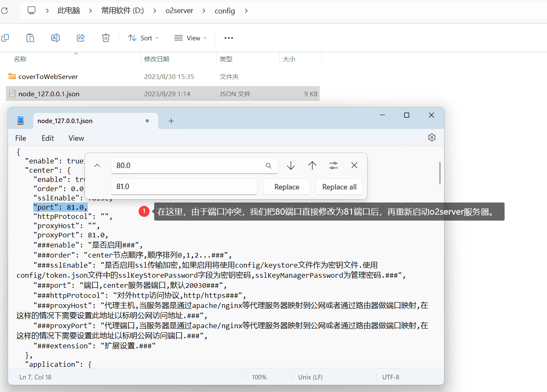Collapse the replace row with chevron

(x=97, y=166)
